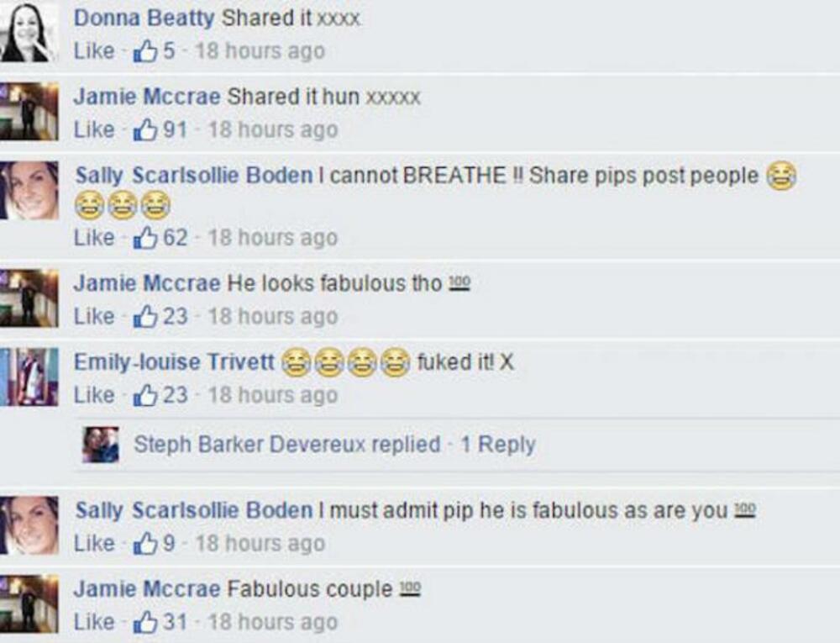This screenshot has height=643, width=840.
Task: Open Emily-louise Trivett's avatar thumbnail
Action: click(29, 377)
